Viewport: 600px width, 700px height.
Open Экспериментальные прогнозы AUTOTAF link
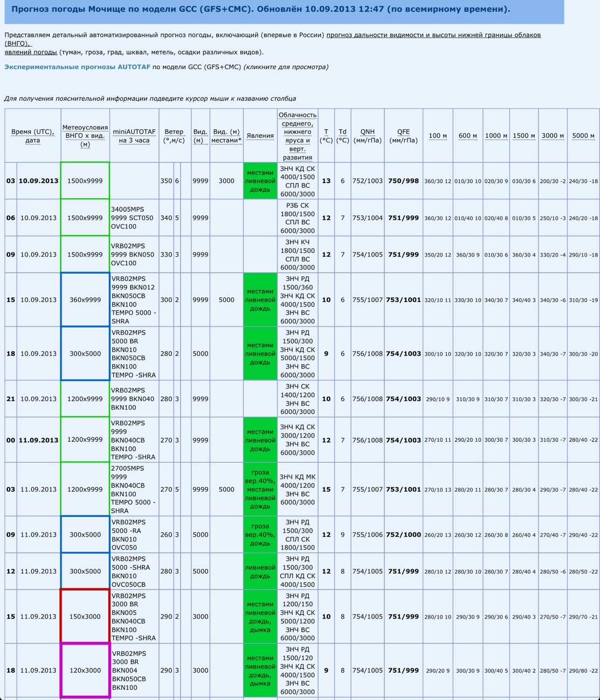(x=77, y=67)
